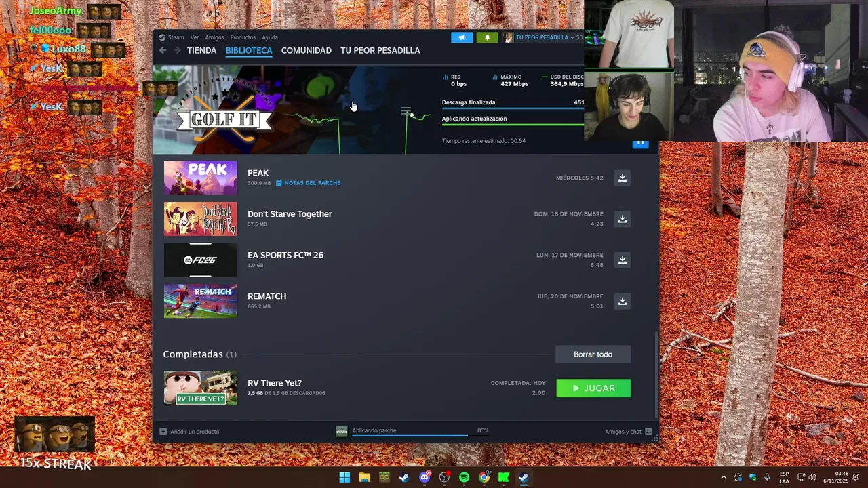The image size is (868, 488).
Task: Open the download graph settings lines icon
Action: coord(406,110)
